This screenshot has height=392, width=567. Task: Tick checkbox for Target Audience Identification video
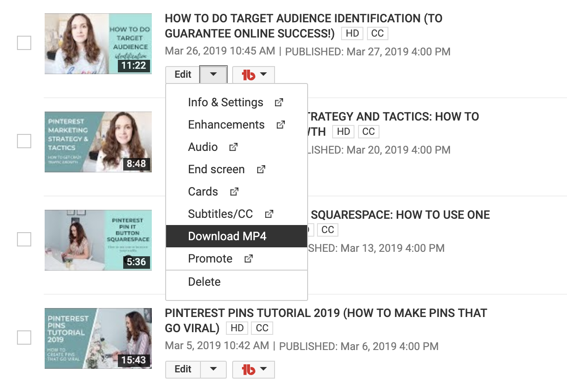click(x=24, y=43)
